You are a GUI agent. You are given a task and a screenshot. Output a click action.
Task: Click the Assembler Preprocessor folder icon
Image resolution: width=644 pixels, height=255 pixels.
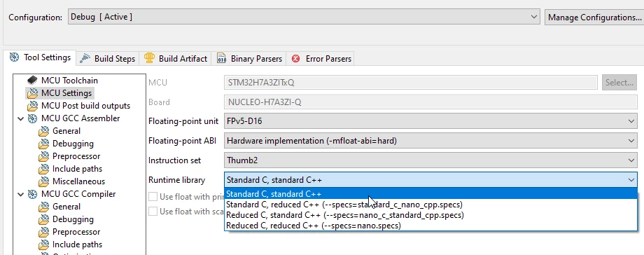pos(43,156)
